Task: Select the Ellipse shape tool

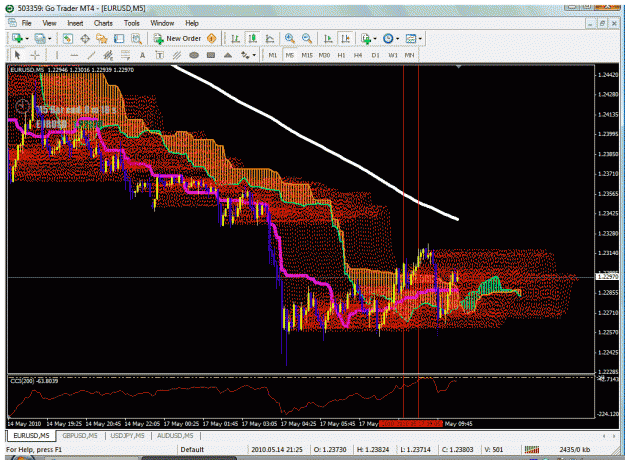Action: click(194, 55)
